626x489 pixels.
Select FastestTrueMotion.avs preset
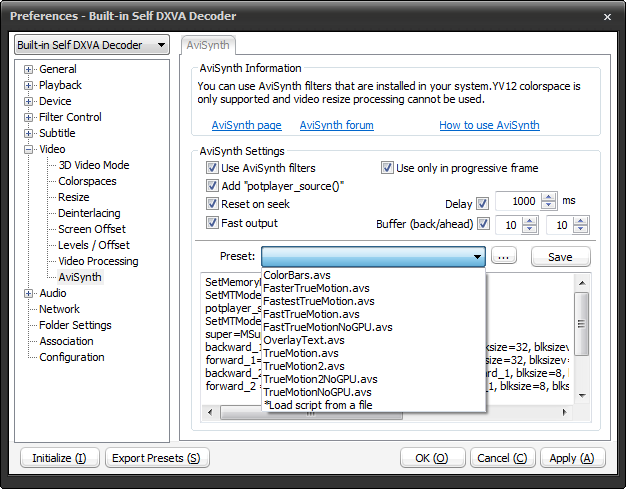374,301
